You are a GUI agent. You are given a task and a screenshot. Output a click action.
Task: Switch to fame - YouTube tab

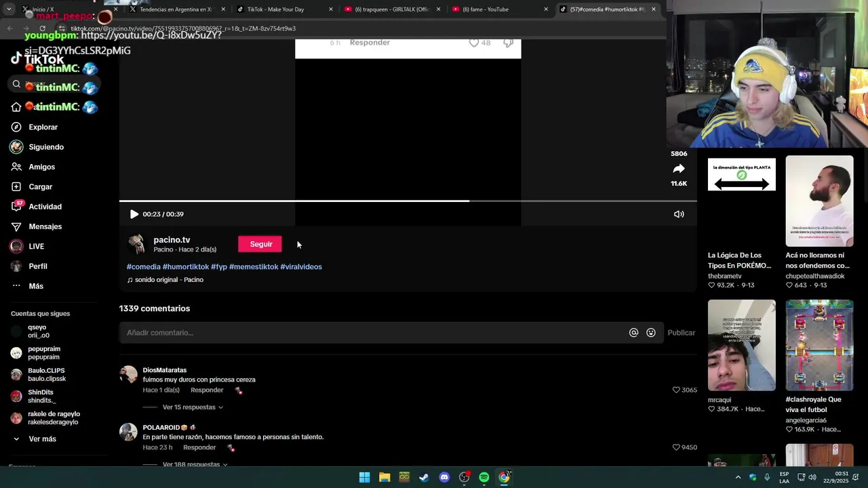(485, 9)
